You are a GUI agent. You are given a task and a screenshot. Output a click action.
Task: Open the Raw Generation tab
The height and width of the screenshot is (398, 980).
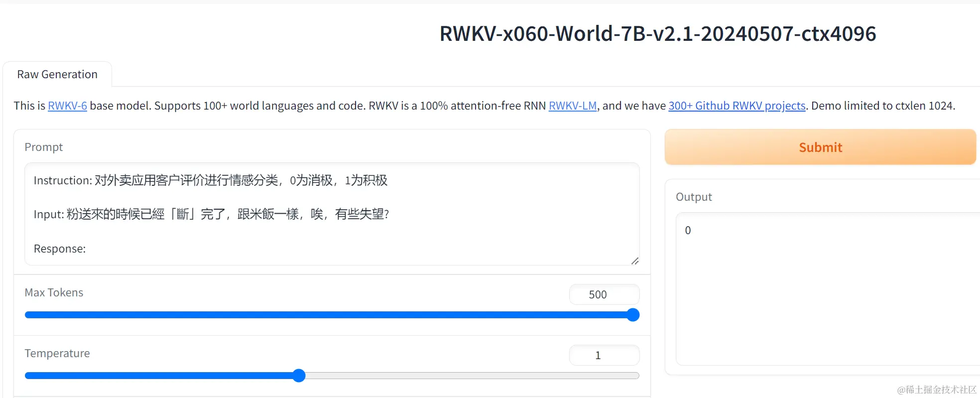[x=57, y=74]
